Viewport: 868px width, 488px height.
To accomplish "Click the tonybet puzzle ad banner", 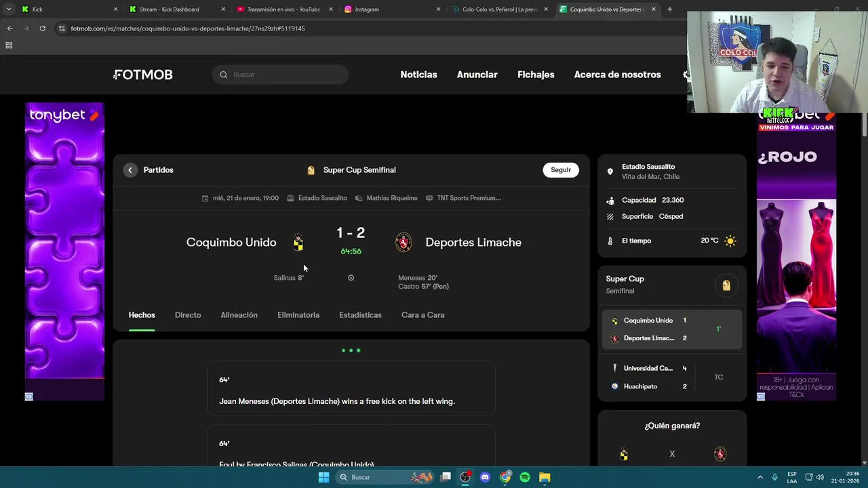I will click(x=64, y=251).
